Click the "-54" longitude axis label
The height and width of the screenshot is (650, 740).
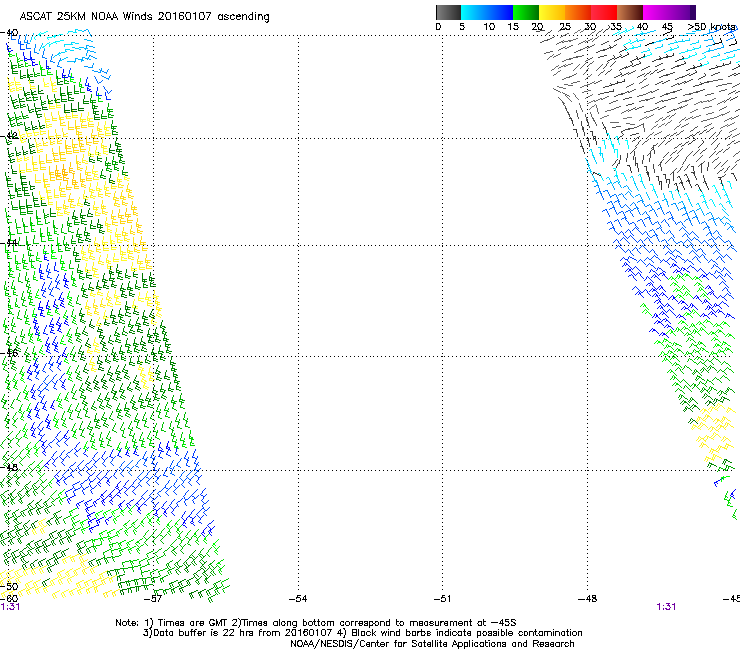(298, 599)
